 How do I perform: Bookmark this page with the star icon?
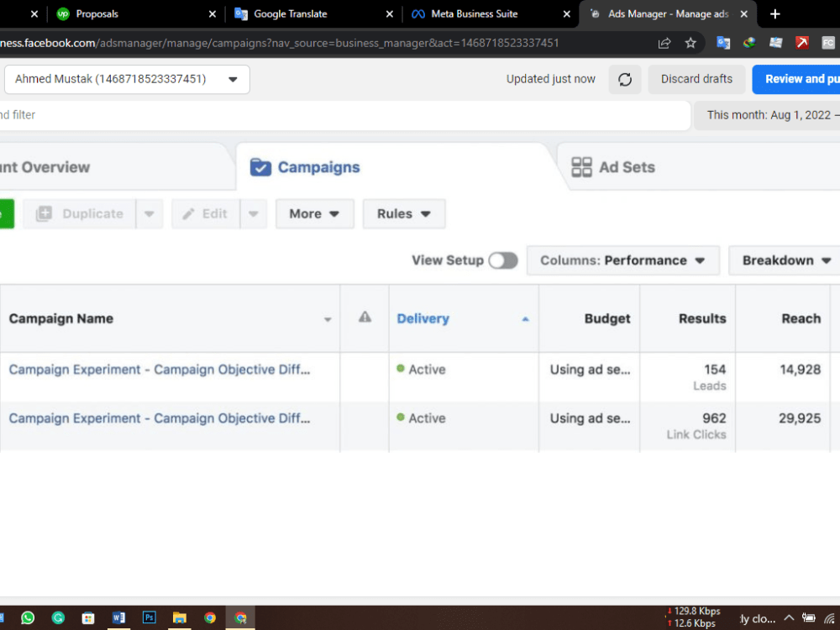(690, 43)
